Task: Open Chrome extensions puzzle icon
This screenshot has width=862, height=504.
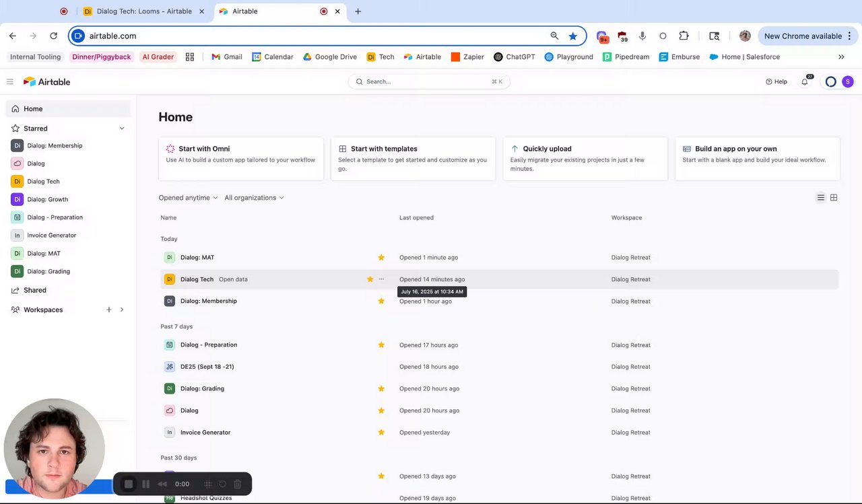Action: coord(684,36)
